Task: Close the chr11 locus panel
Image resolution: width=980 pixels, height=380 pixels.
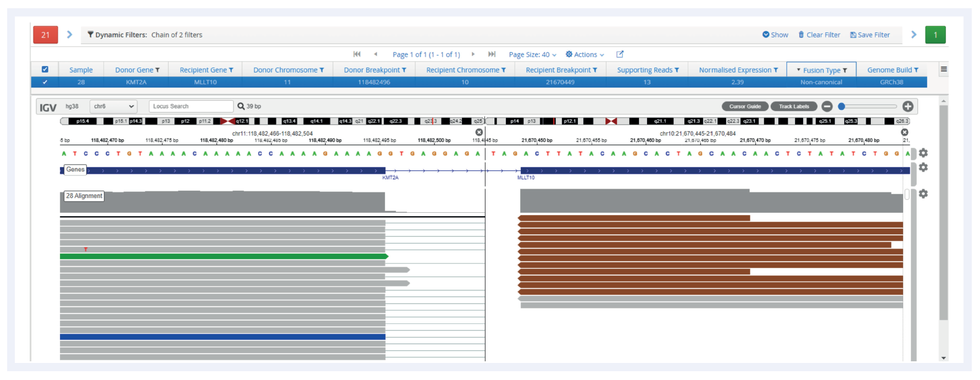Action: (x=479, y=132)
